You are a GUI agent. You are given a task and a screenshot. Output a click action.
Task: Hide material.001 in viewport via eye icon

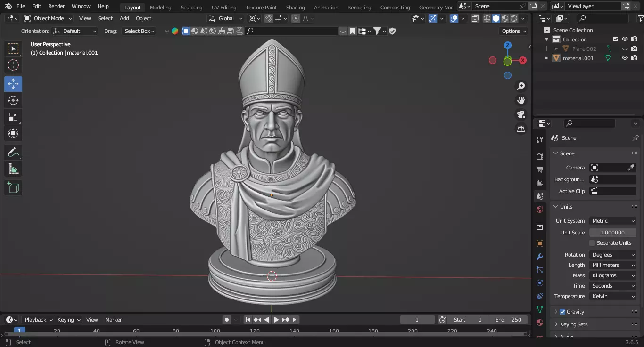pyautogui.click(x=625, y=58)
